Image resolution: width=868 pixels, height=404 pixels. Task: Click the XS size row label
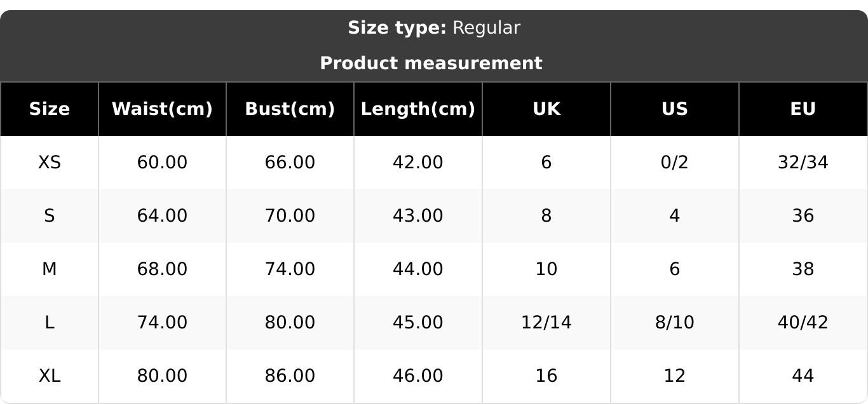coord(50,163)
